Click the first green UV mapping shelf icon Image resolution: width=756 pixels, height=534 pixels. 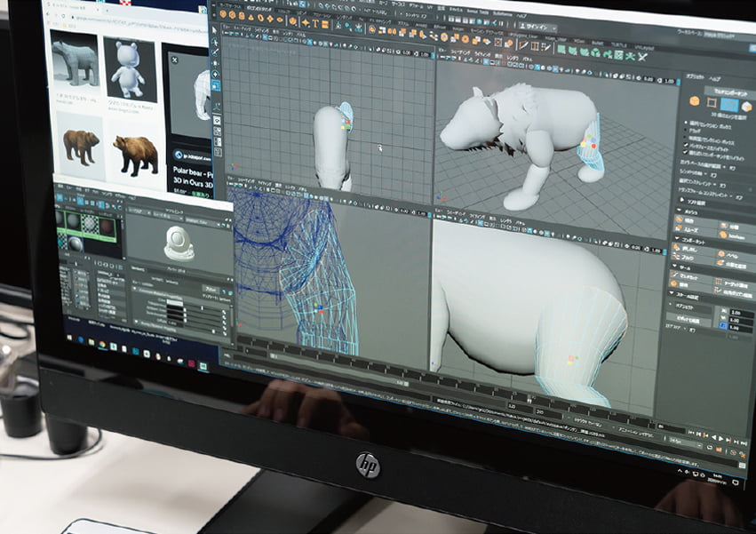[561, 49]
